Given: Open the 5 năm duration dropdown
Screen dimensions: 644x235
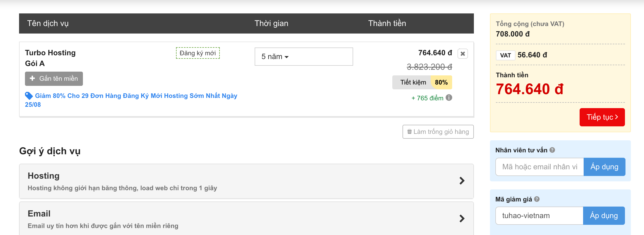Looking at the screenshot, I should pos(303,57).
